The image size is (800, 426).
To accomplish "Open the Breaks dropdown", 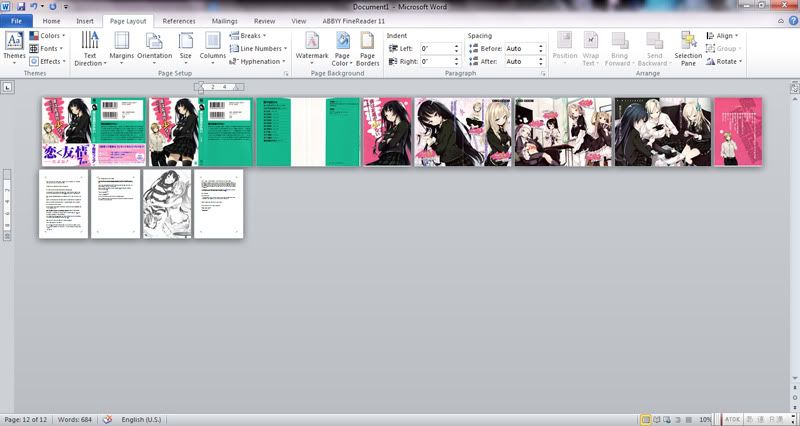I will [248, 36].
